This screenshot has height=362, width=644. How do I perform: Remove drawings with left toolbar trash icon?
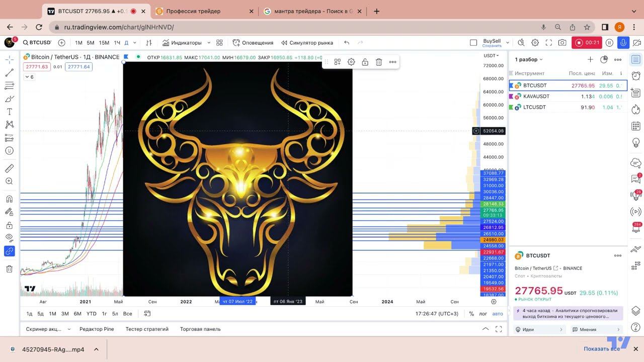(x=9, y=269)
